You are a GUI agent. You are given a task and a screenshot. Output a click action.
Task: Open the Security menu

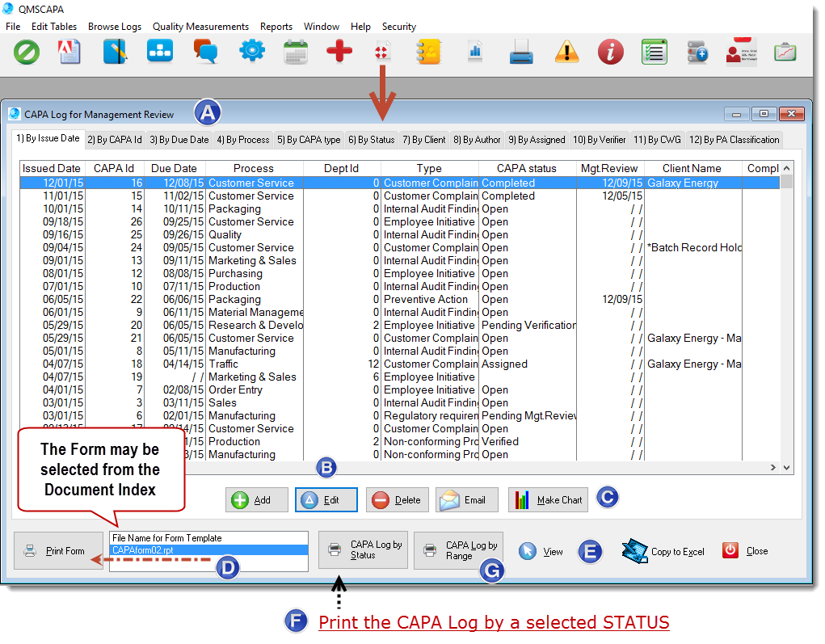[398, 26]
